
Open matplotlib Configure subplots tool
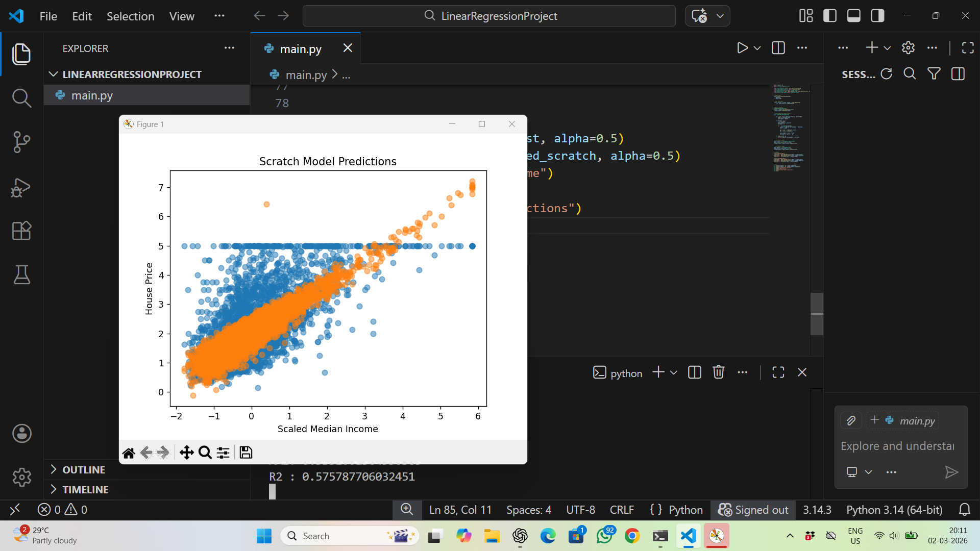click(223, 453)
